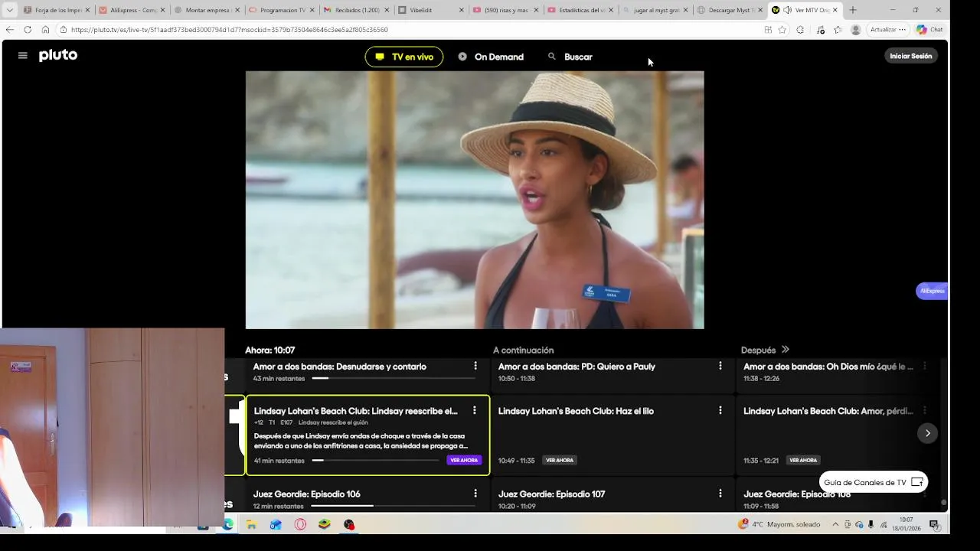The width and height of the screenshot is (980, 551).
Task: Click VER AHORA for 11:35 - 12:21 episode
Action: 803,460
